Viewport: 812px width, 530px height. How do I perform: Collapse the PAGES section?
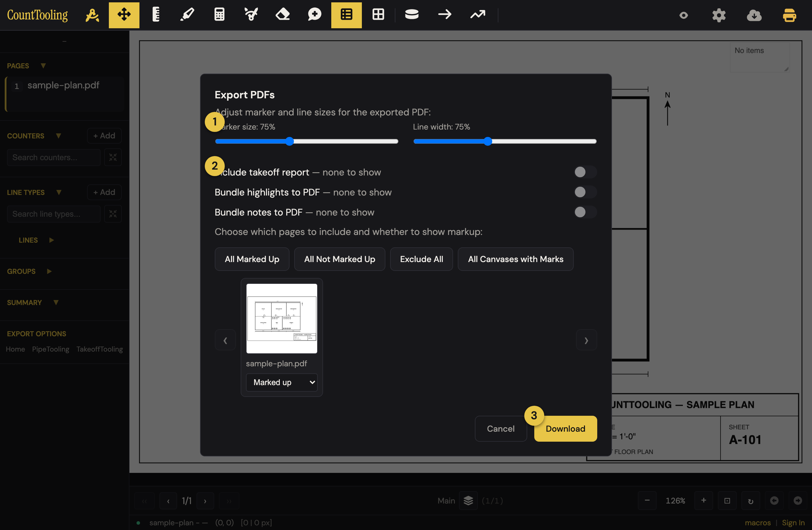[x=43, y=66]
